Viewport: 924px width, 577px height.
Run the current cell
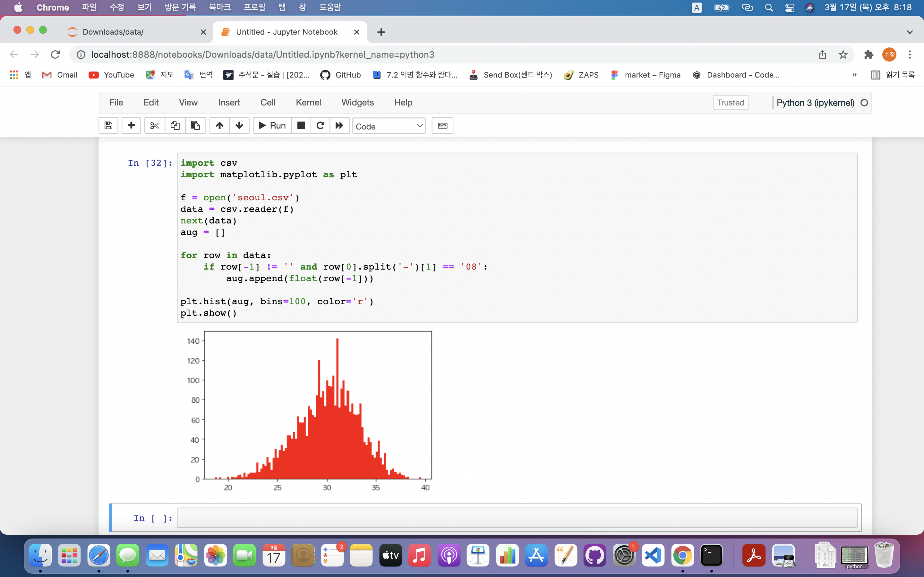point(272,126)
